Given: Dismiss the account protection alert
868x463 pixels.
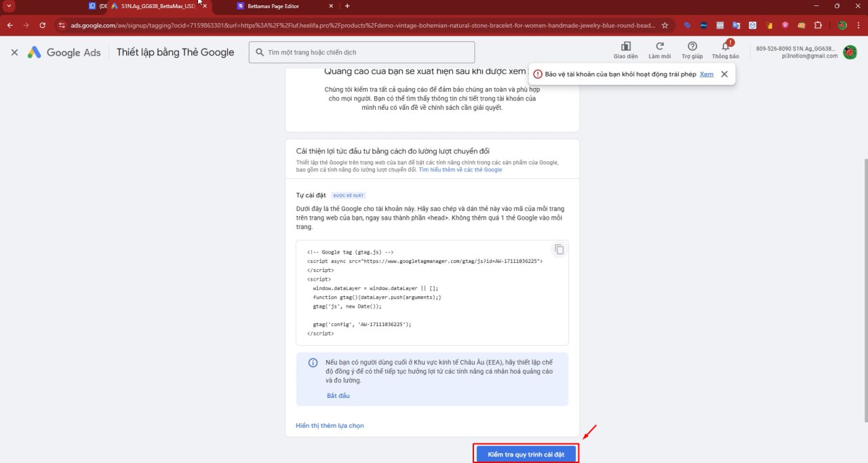Looking at the screenshot, I should [x=724, y=75].
